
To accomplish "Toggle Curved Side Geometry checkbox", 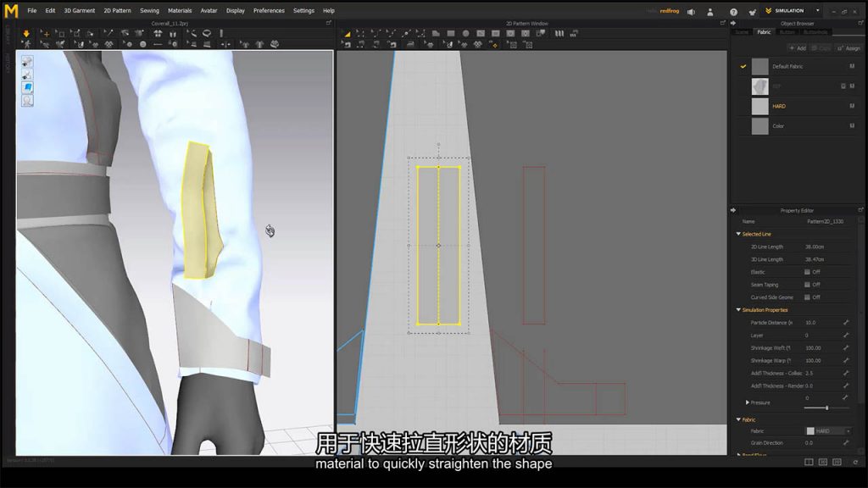I will pyautogui.click(x=807, y=297).
